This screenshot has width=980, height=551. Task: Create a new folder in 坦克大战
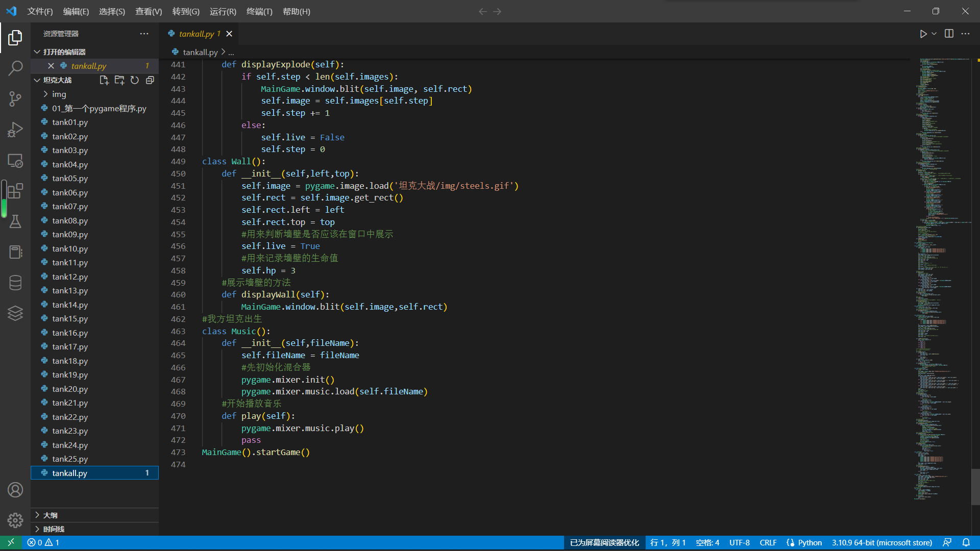119,80
